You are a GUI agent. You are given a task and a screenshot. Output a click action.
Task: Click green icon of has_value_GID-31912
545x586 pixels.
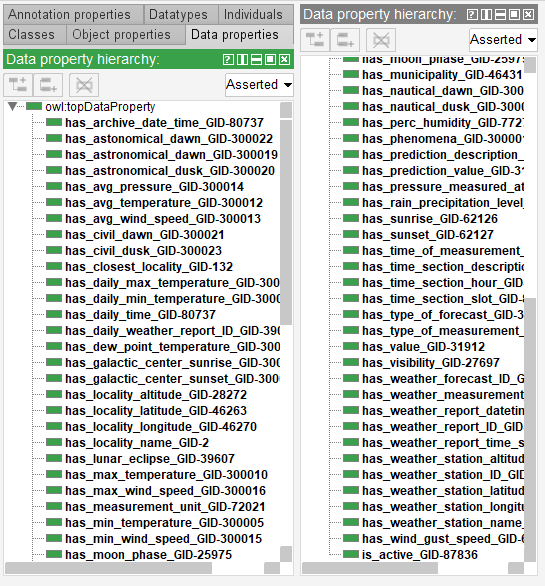(x=351, y=346)
